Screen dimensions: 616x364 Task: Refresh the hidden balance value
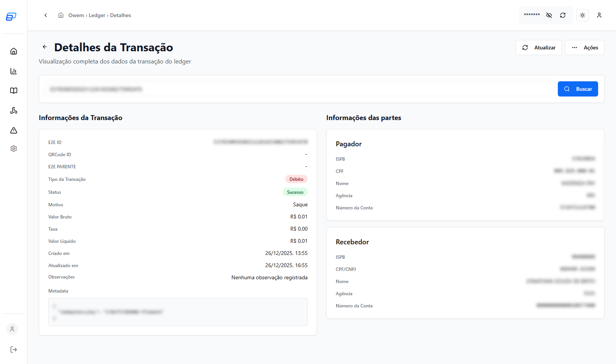563,15
